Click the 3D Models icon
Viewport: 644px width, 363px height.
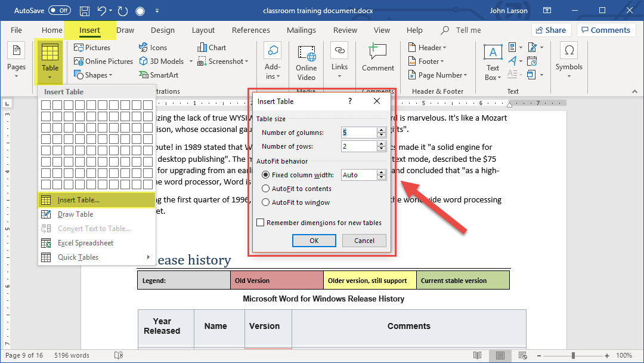click(162, 61)
